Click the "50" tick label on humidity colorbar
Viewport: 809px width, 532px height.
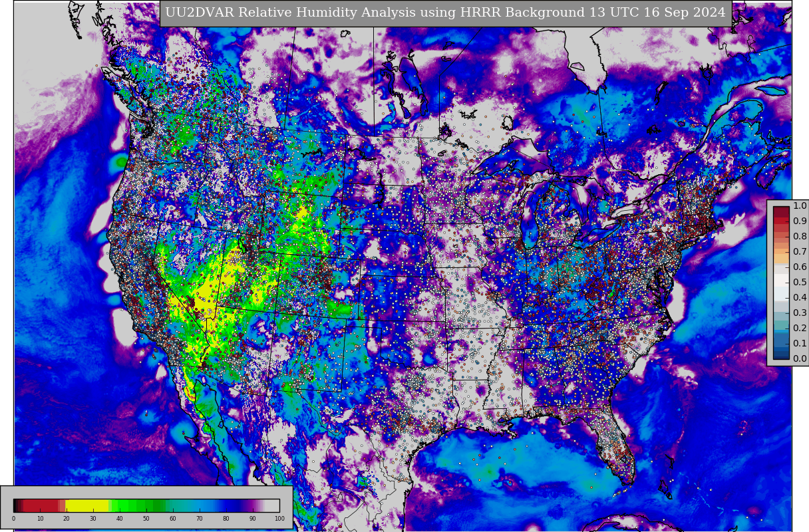pos(146,519)
